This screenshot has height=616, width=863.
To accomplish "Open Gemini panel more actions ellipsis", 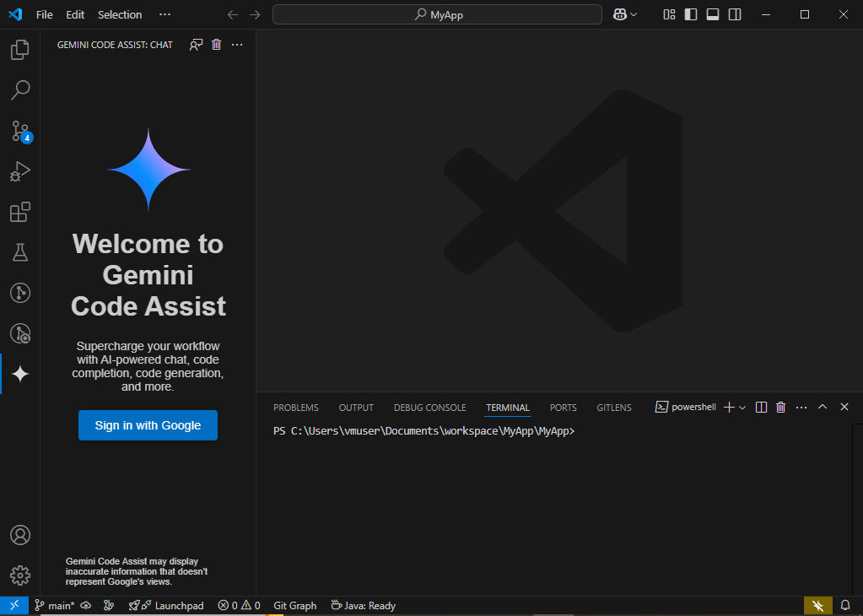I will (237, 45).
